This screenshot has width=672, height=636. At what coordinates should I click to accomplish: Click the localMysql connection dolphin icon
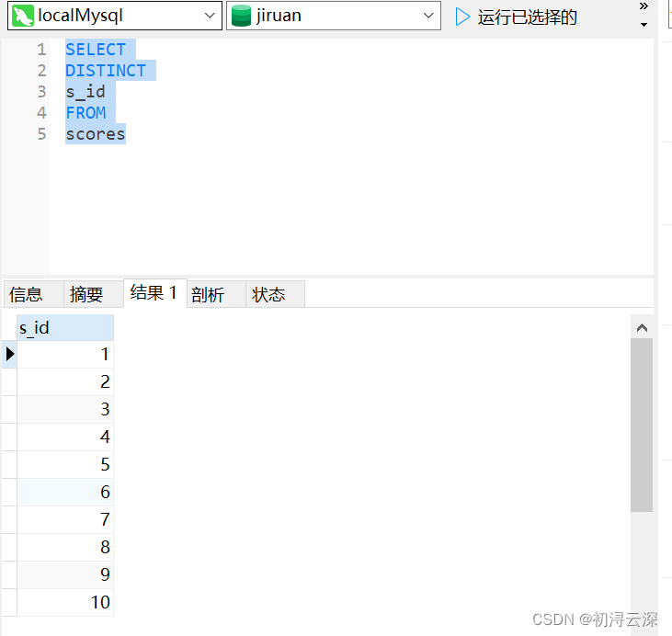pyautogui.click(x=23, y=16)
